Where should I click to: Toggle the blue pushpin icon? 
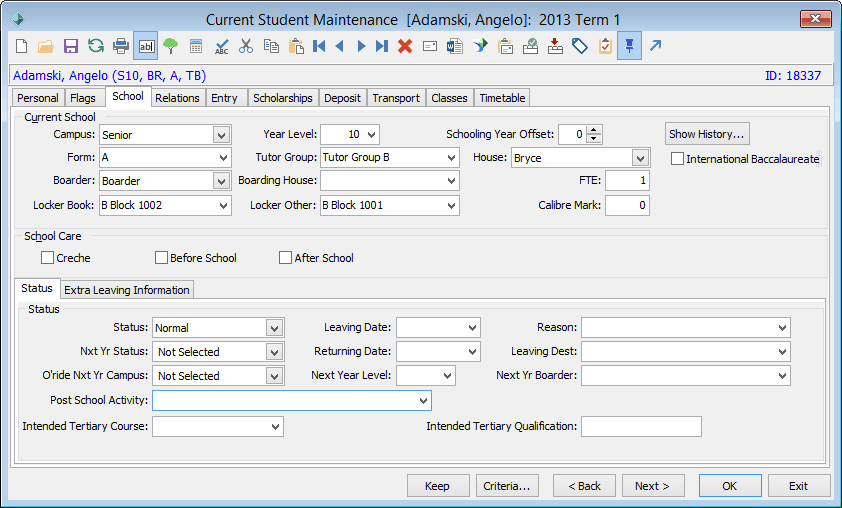pyautogui.click(x=629, y=46)
